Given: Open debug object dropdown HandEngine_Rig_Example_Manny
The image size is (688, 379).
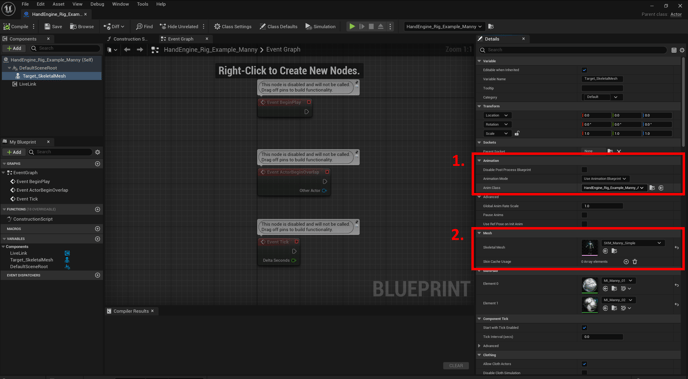Looking at the screenshot, I should (x=444, y=26).
